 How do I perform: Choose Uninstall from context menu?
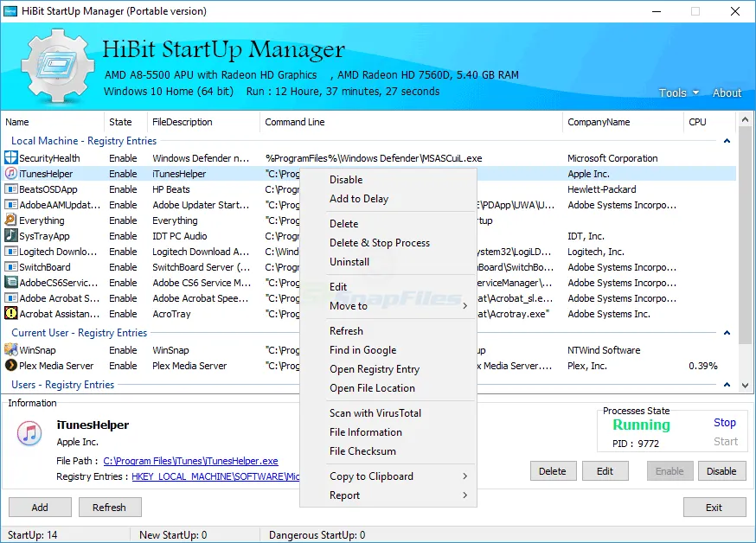(388, 262)
